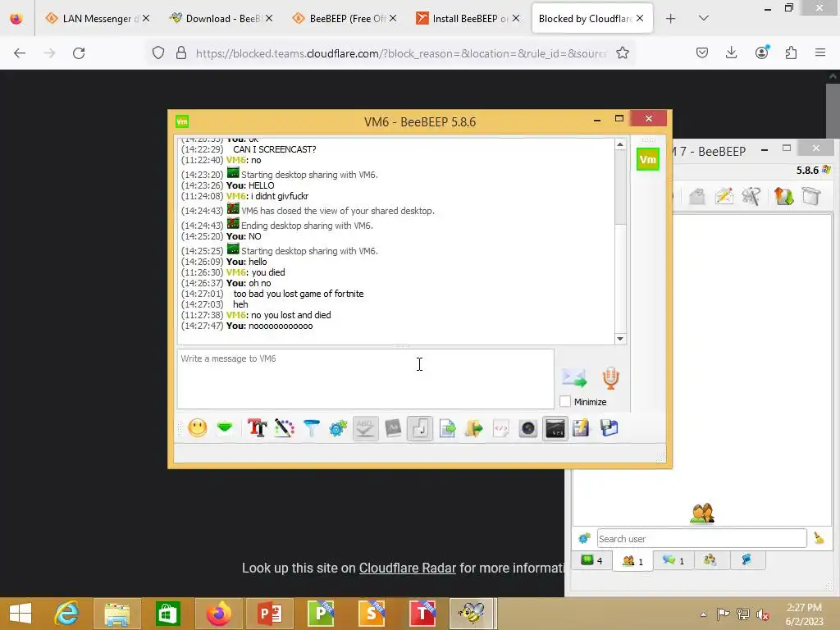This screenshot has height=630, width=840.
Task: Switch to the blue network tab
Action: (746, 560)
